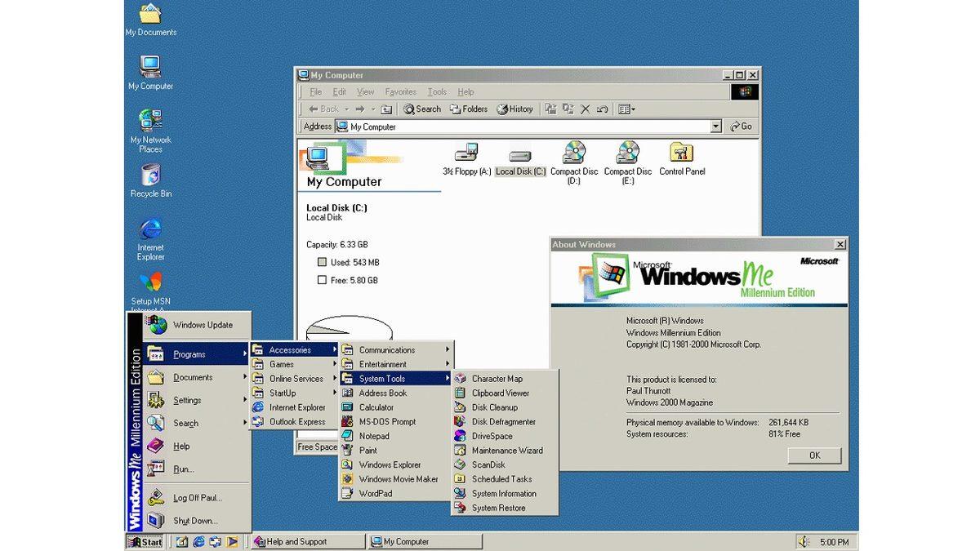Click the Up-folder navigation icon

[388, 109]
